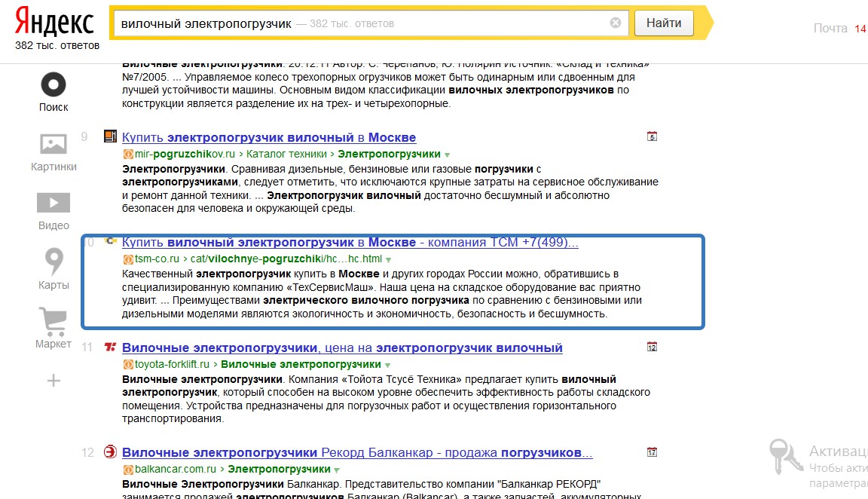The width and height of the screenshot is (868, 499).
Task: Clear the search query with the X icon
Action: click(616, 23)
